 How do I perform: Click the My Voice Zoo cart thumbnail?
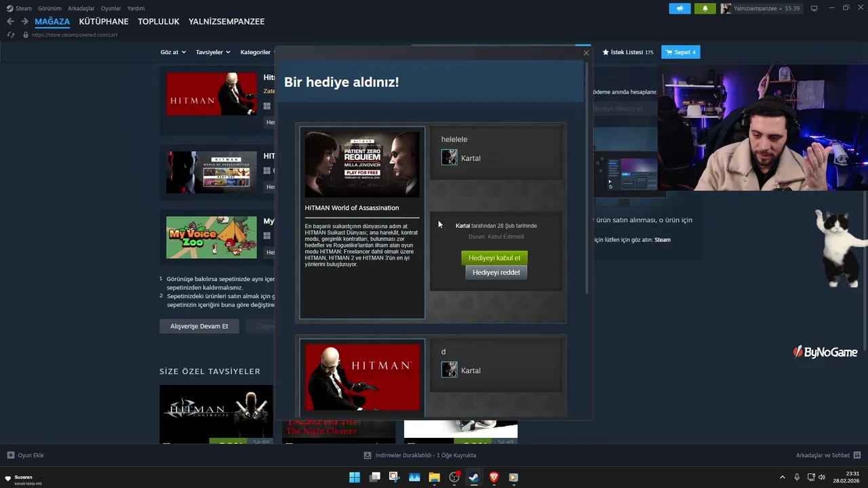click(212, 237)
